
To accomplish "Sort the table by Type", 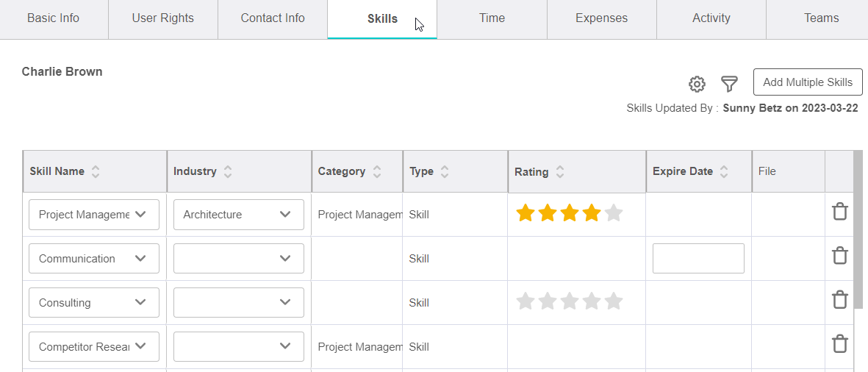I will (444, 171).
